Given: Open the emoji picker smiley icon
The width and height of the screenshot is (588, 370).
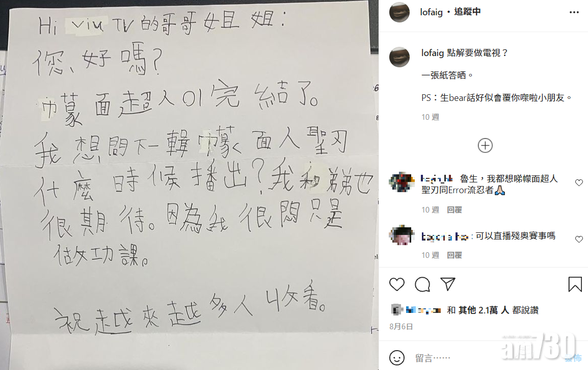Looking at the screenshot, I should pyautogui.click(x=397, y=358).
